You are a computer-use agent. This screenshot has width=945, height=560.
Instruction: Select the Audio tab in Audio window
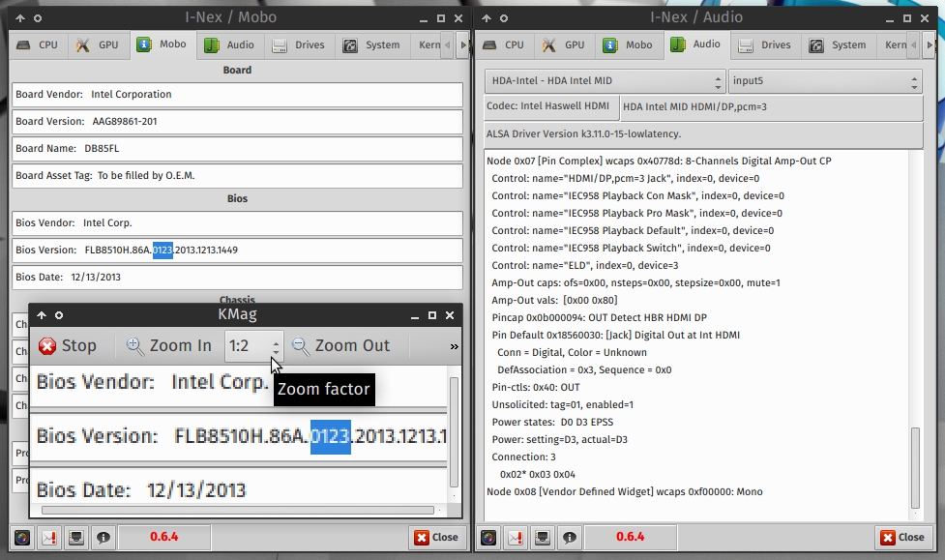[696, 44]
